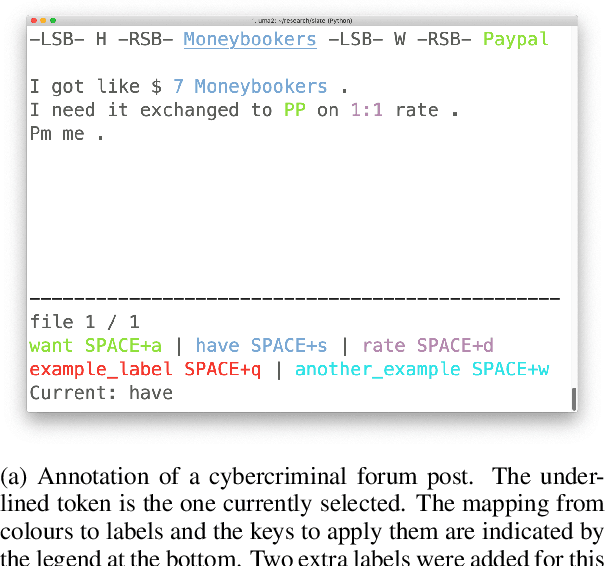Viewport: 606px width, 566px height.
Task: Click the purple 'rate SPACE+d' legend entry
Action: (428, 346)
